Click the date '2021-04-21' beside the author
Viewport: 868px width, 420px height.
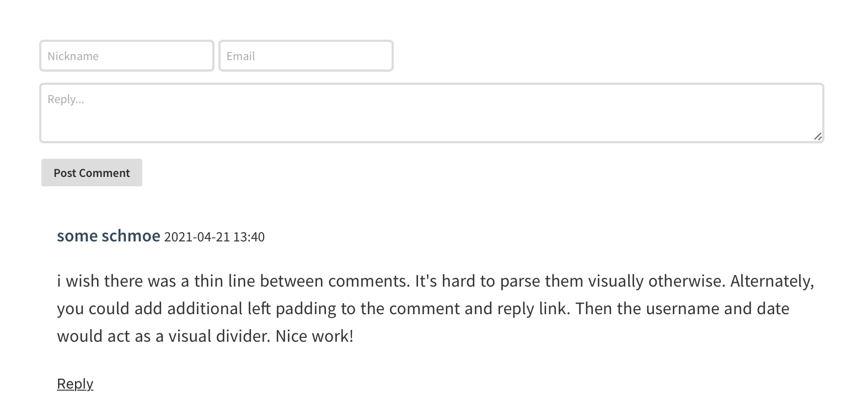click(197, 237)
